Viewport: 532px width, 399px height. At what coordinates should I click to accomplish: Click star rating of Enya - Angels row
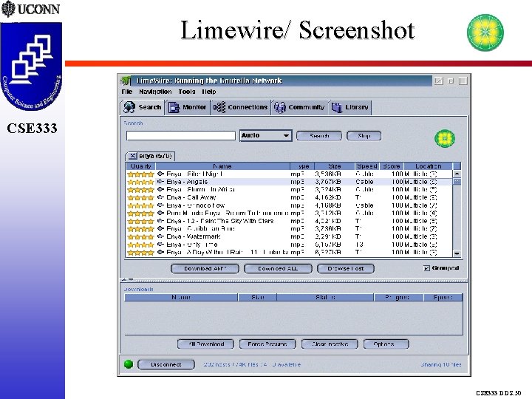click(x=140, y=183)
